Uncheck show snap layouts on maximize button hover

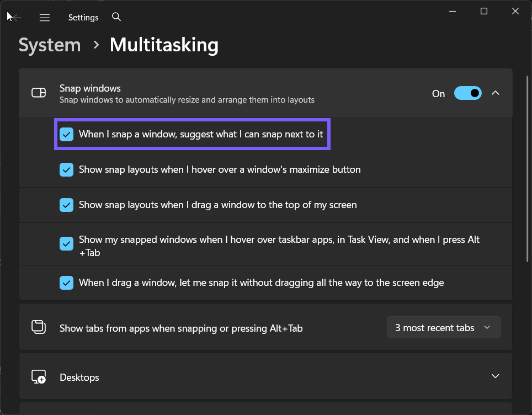coord(66,169)
